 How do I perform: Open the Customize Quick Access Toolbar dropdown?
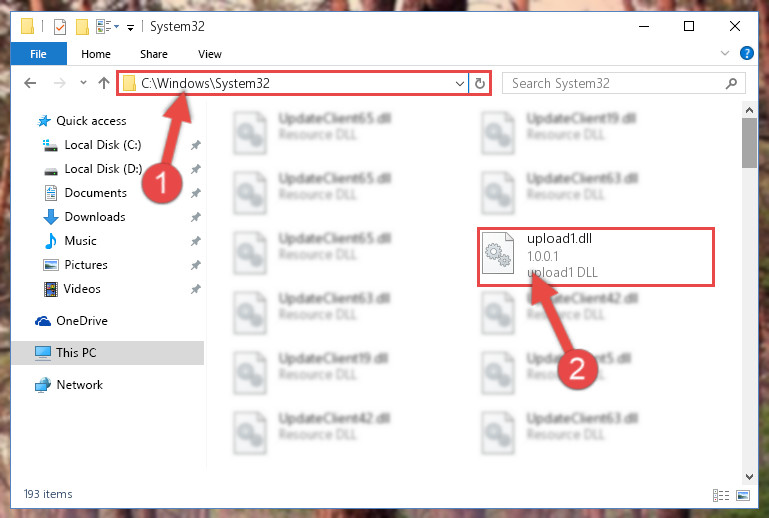(130, 27)
